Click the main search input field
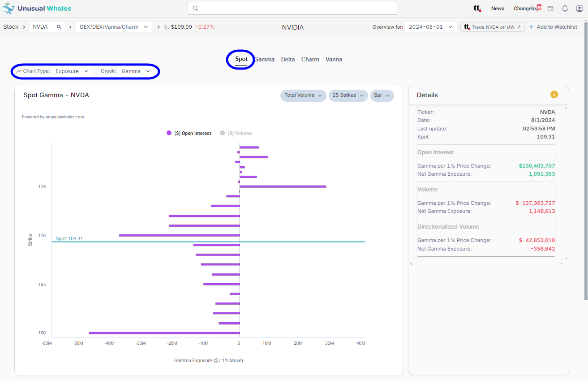588x381 pixels. click(292, 8)
